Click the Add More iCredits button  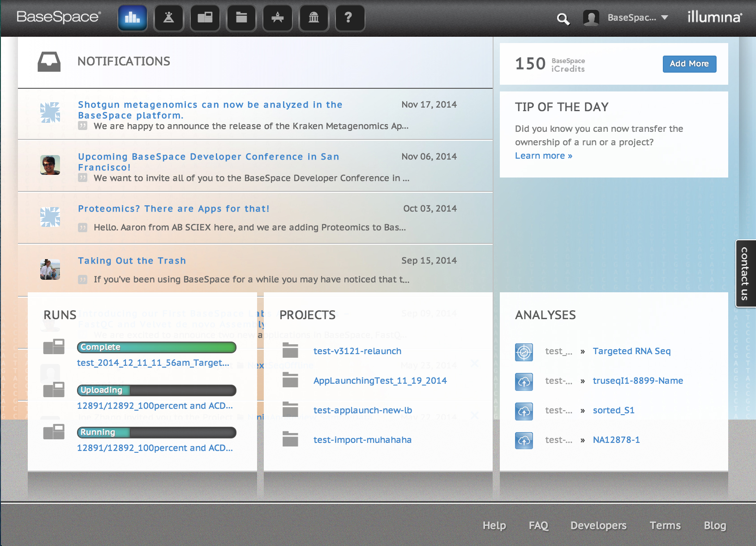[689, 64]
